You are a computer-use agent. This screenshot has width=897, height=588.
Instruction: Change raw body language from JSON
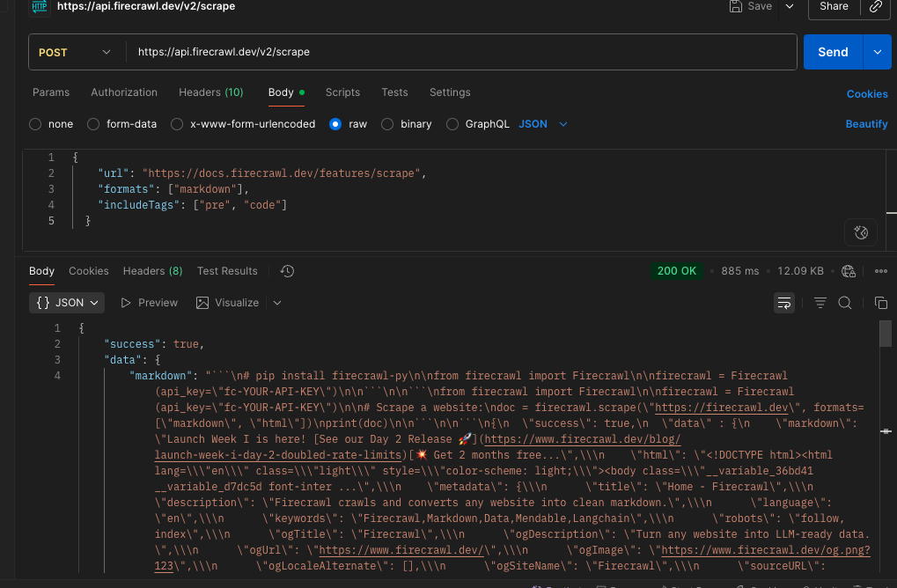click(543, 124)
